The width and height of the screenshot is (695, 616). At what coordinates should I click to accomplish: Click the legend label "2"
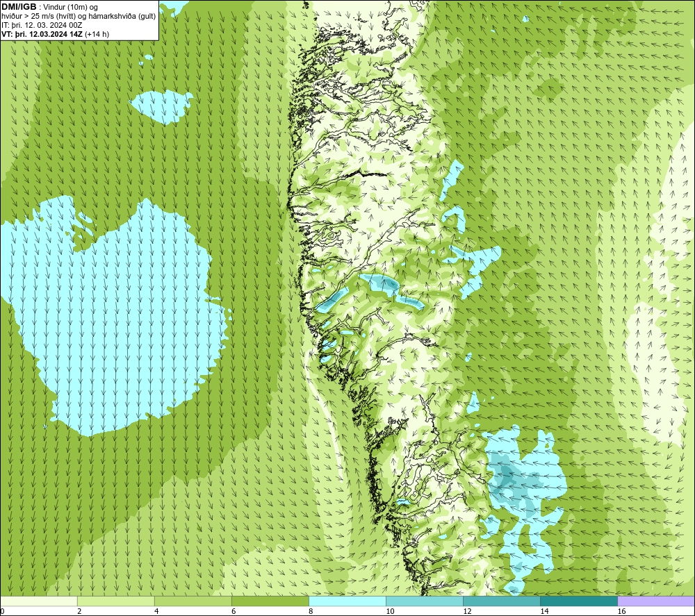click(x=79, y=611)
